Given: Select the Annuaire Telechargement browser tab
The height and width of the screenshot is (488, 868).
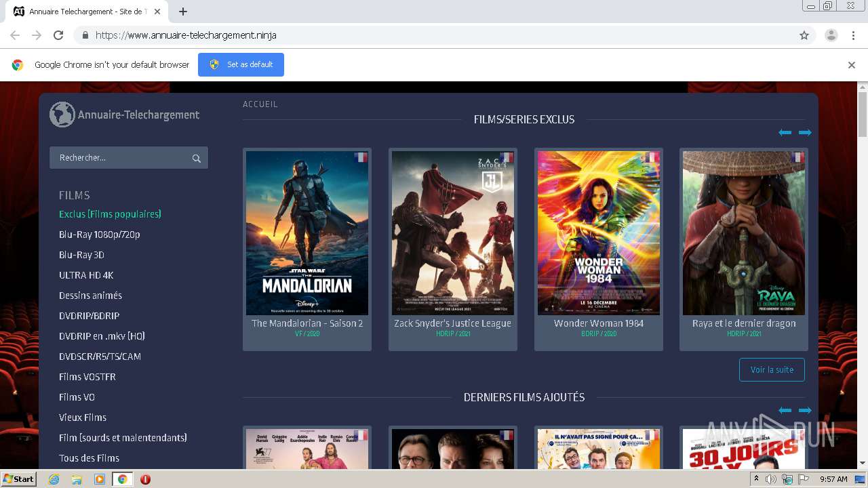Looking at the screenshot, I should (x=88, y=12).
